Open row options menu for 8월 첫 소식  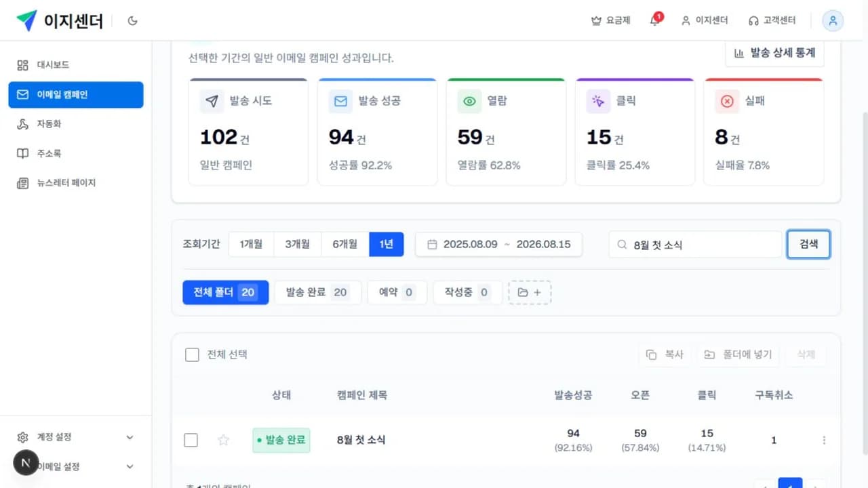pyautogui.click(x=824, y=441)
